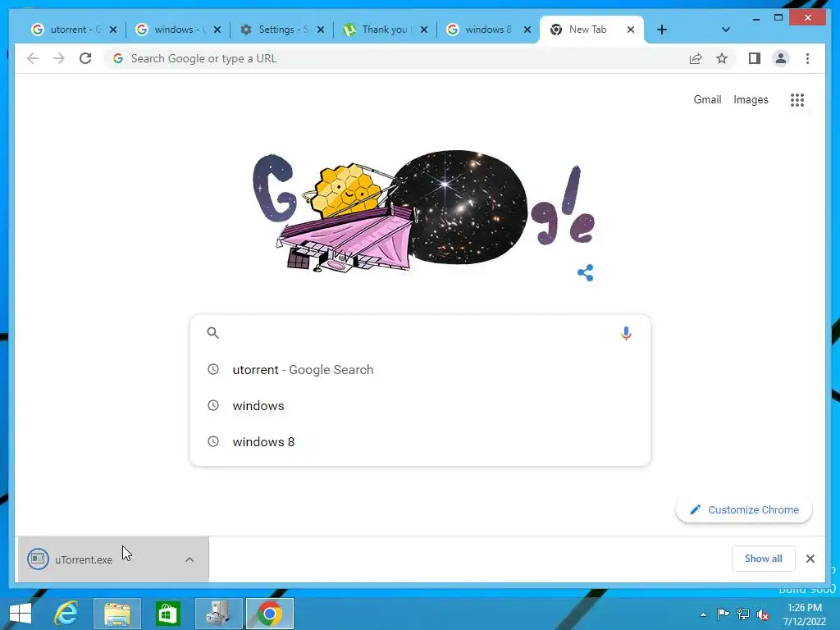
Task: Expand tab search dropdown arrow
Action: coord(726,30)
